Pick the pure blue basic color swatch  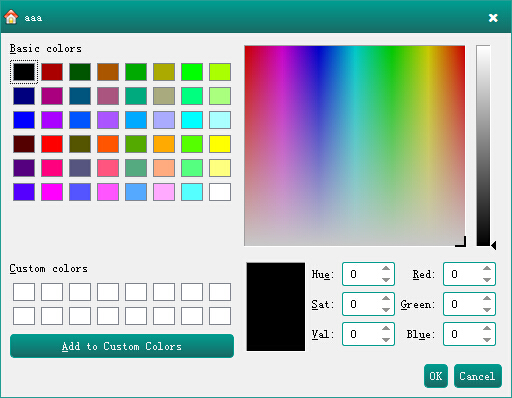pyautogui.click(x=24, y=120)
